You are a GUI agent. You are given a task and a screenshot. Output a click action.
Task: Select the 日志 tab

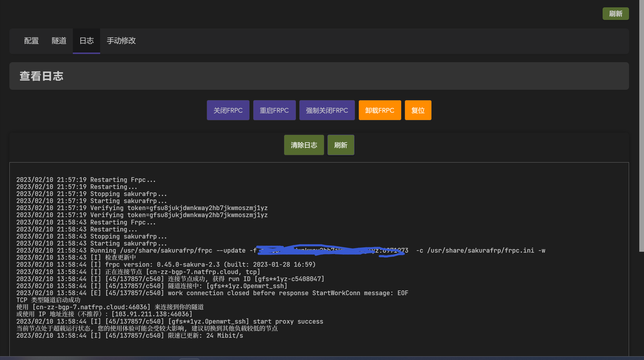[x=87, y=41]
